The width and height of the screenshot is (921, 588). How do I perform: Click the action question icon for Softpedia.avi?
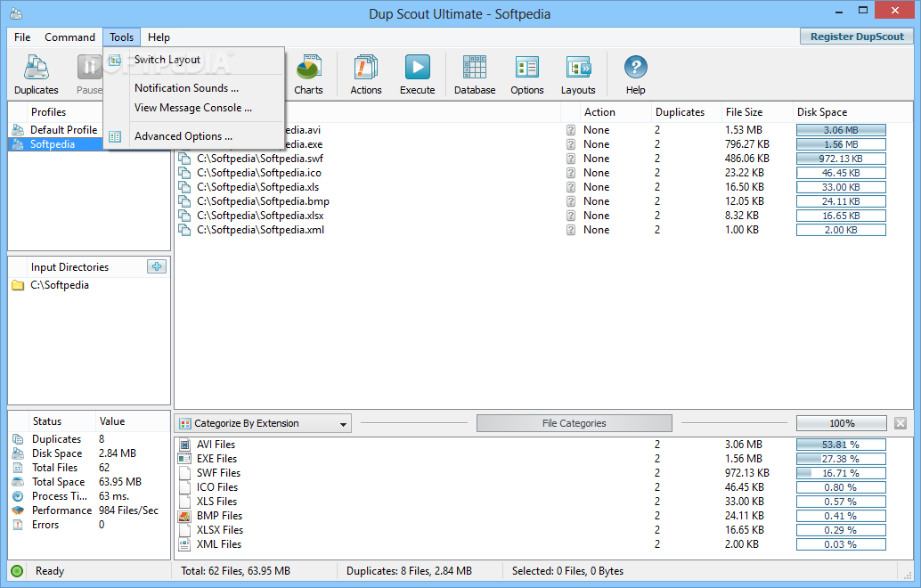(x=570, y=130)
